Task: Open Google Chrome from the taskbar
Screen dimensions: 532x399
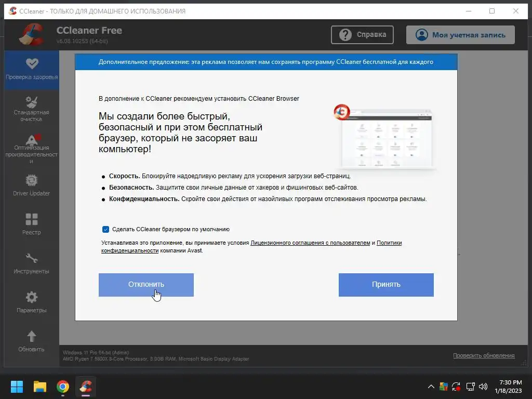Action: point(63,387)
